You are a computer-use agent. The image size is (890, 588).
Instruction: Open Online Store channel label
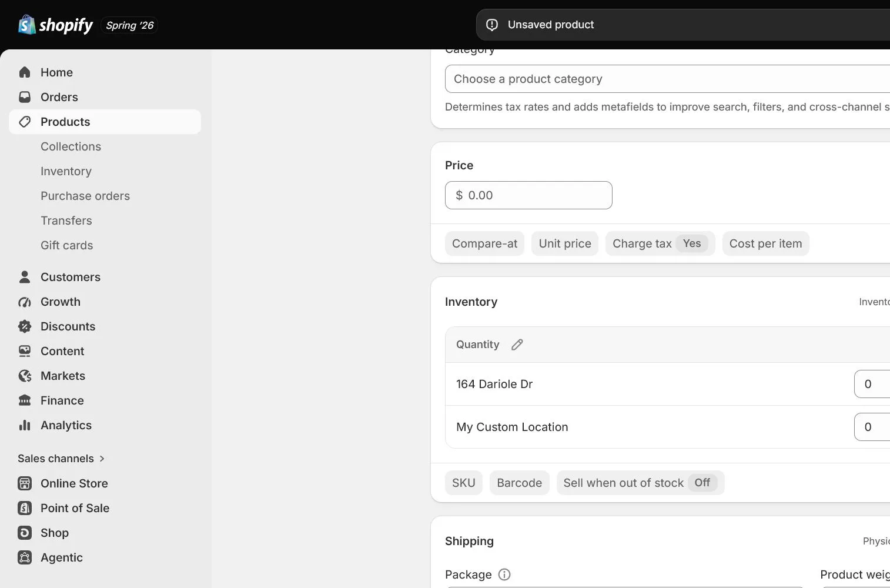click(74, 483)
